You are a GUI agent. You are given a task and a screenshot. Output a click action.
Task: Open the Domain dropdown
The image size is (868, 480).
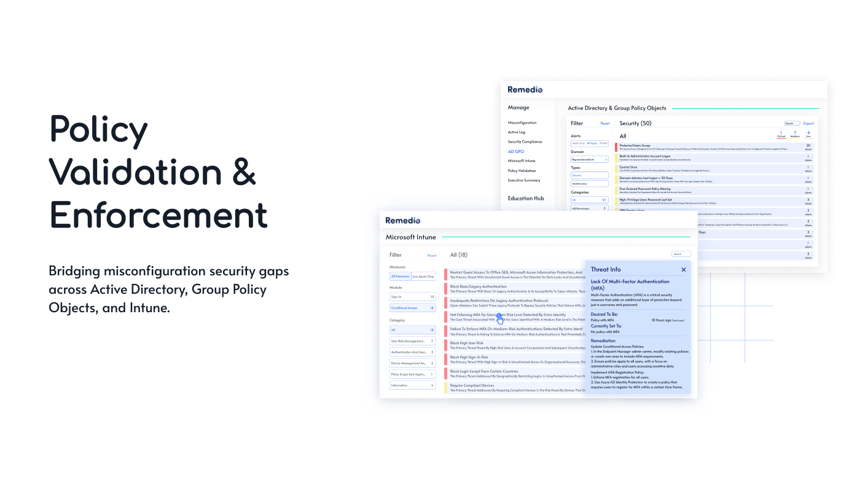588,158
